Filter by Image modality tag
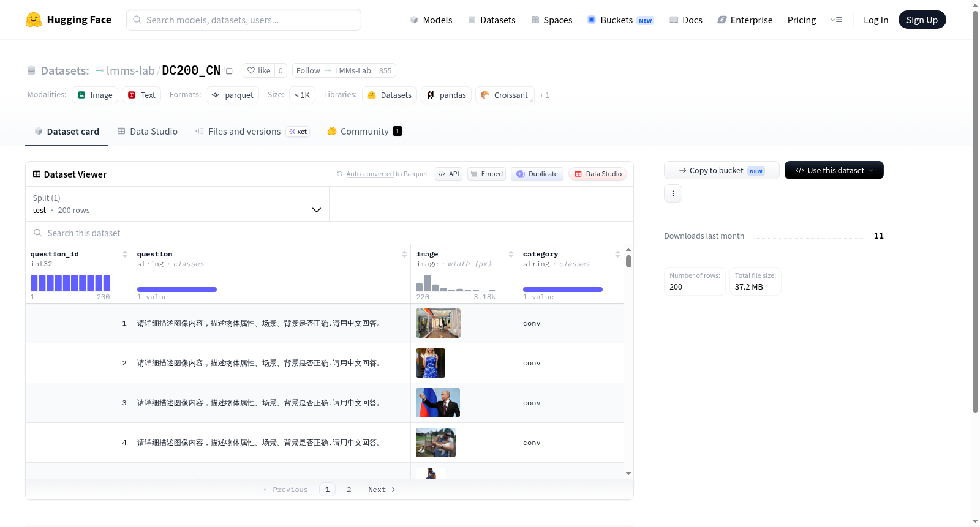This screenshot has height=527, width=980. click(95, 95)
